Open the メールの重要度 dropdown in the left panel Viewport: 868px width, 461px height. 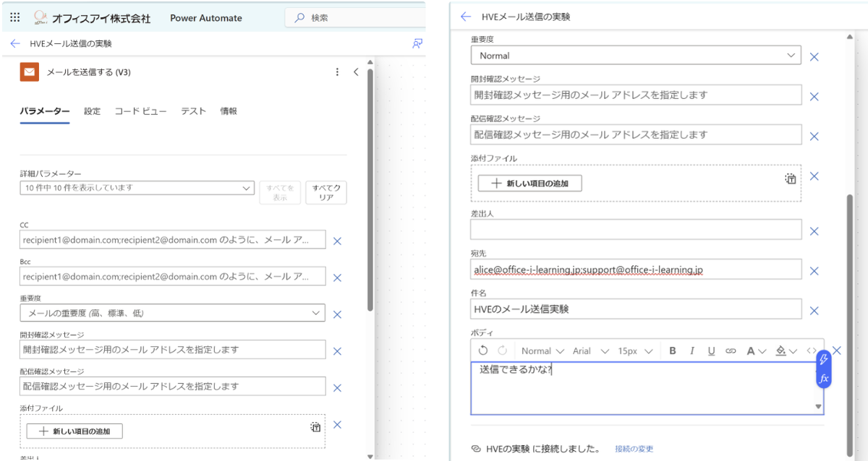tap(173, 313)
